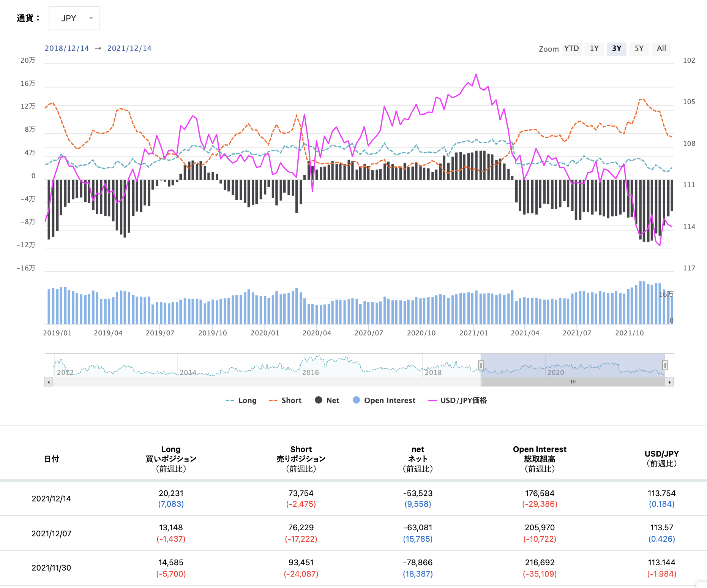Screen dimensions: 707x588
Task: Select the 2021/12/14 date cell
Action: (51, 499)
